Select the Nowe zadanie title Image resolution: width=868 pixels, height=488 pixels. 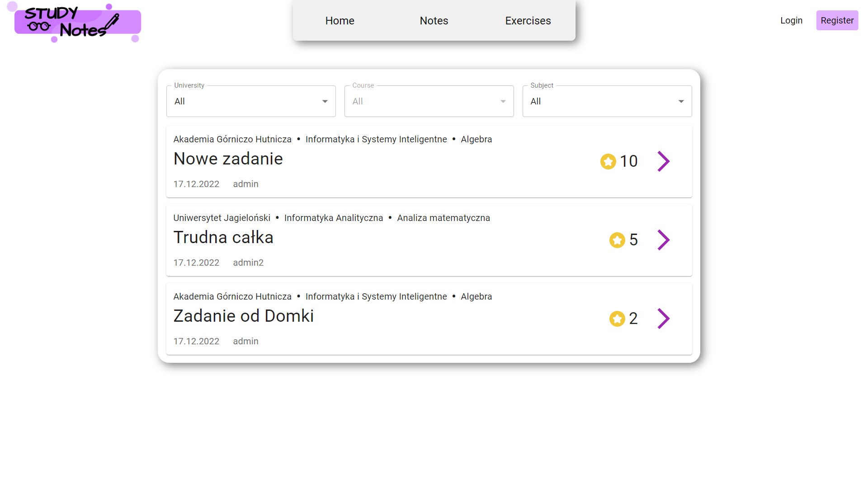coord(228,159)
